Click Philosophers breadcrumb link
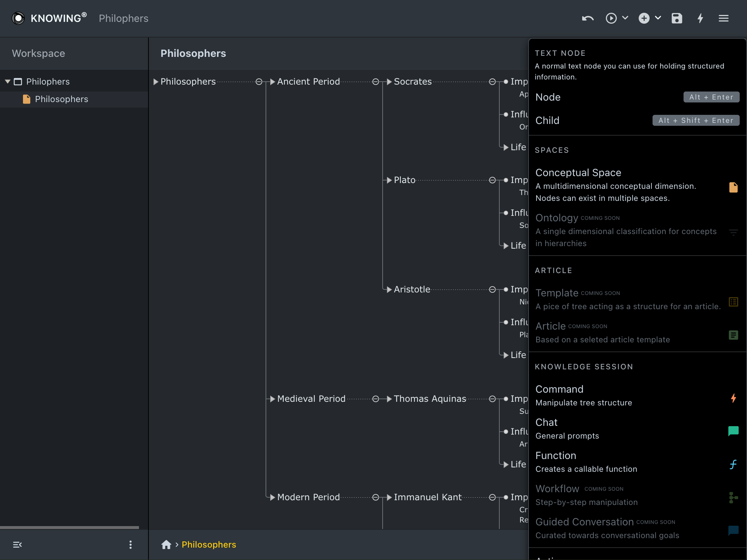The image size is (747, 560). tap(209, 545)
